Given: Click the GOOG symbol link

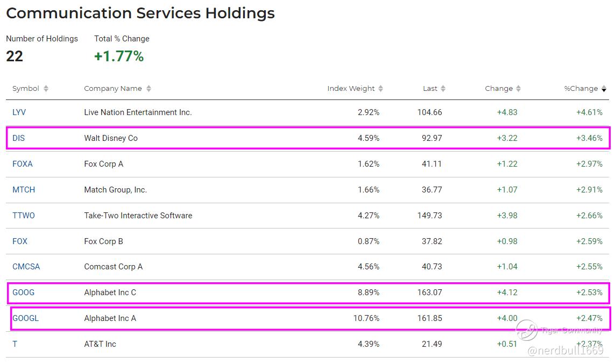Looking at the screenshot, I should tap(23, 292).
